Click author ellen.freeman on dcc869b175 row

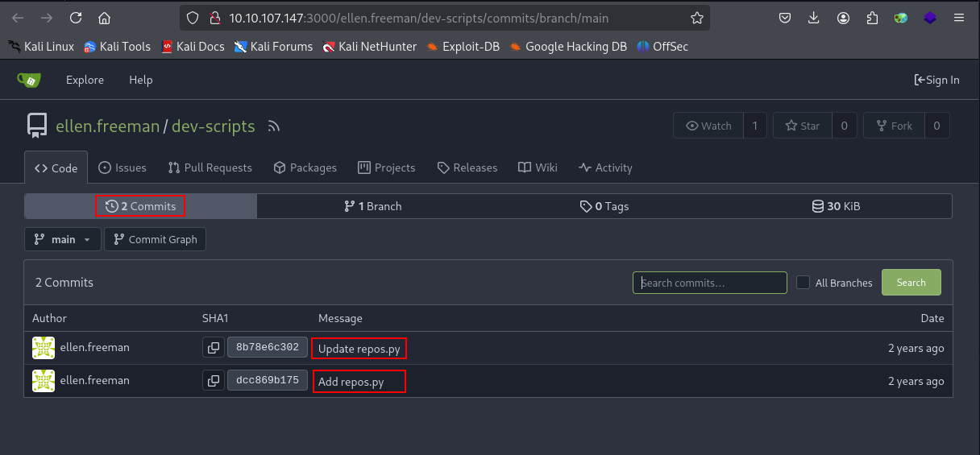click(94, 380)
